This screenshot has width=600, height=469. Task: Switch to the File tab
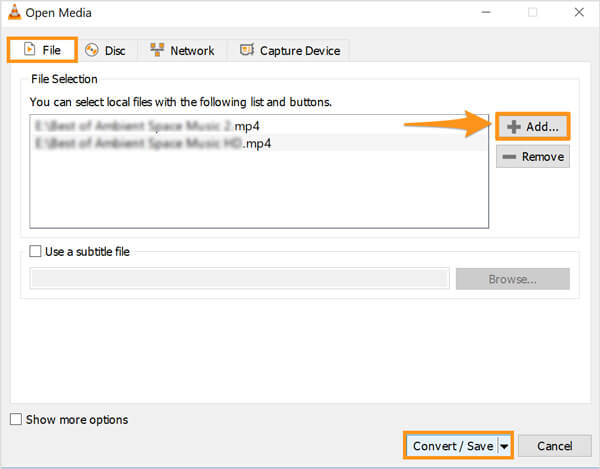(x=42, y=50)
